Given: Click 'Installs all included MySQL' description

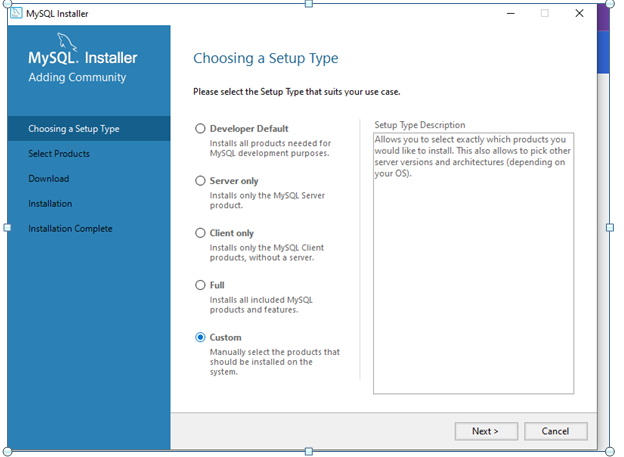Looking at the screenshot, I should tap(261, 305).
